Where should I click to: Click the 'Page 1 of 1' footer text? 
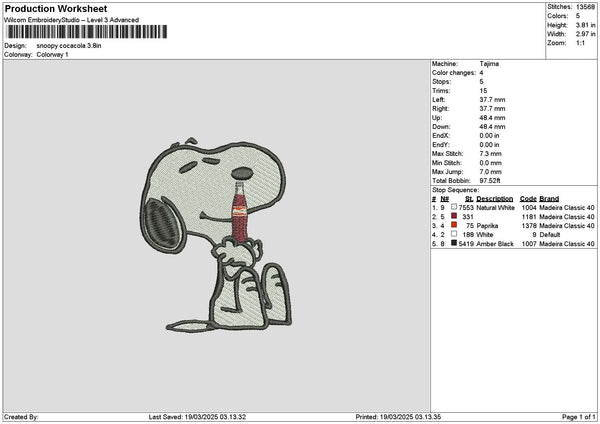click(579, 417)
